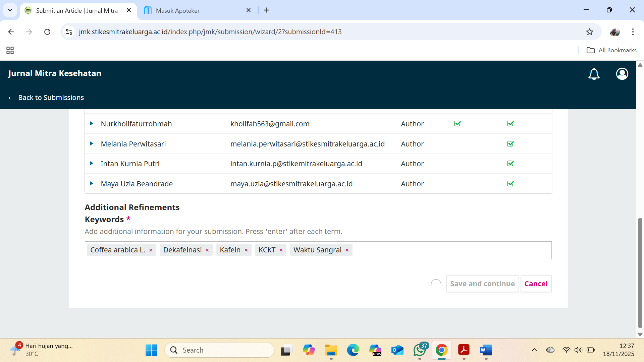Remove the Kafein keyword tag
644x362 pixels.
246,250
